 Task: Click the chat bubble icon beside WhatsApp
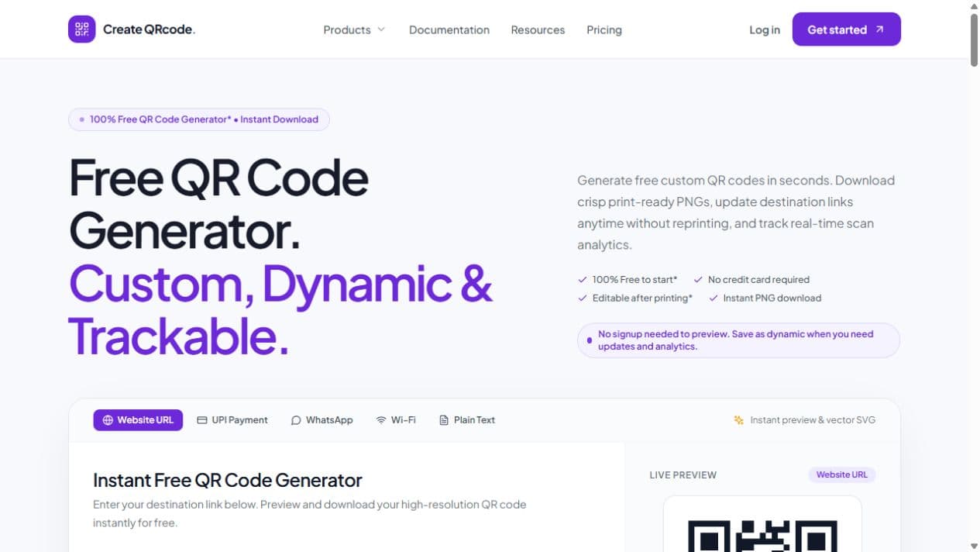click(296, 420)
